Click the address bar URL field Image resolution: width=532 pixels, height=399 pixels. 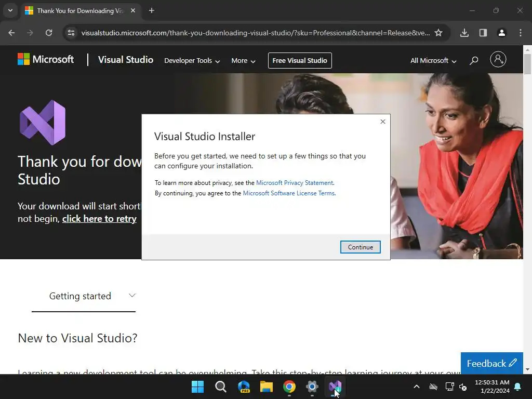point(255,33)
